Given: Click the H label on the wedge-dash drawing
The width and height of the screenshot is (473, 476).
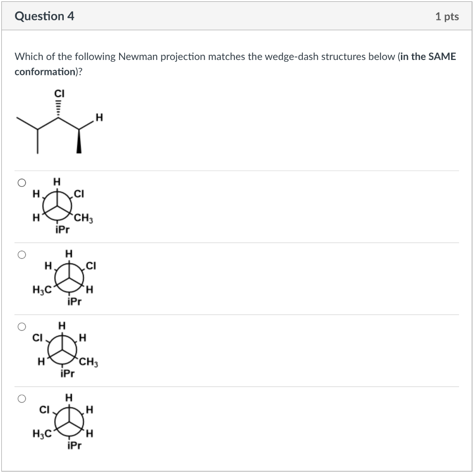Looking at the screenshot, I should pos(98,118).
